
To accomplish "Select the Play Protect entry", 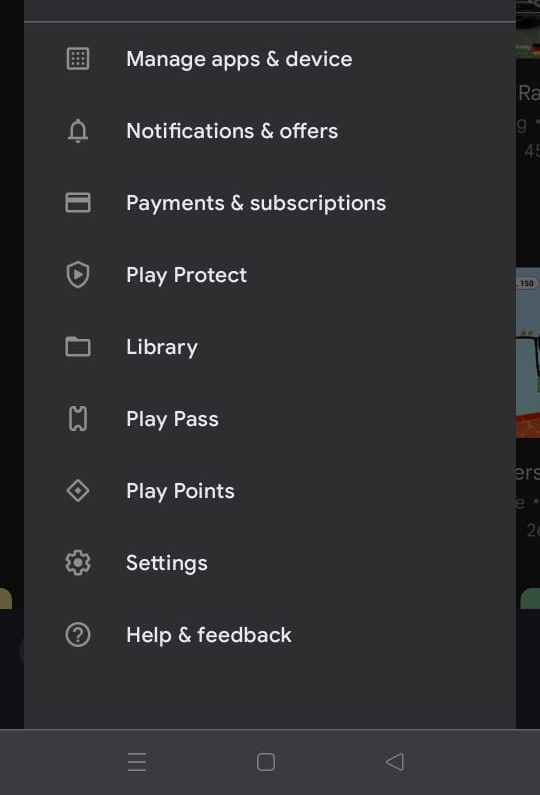I will tap(187, 275).
